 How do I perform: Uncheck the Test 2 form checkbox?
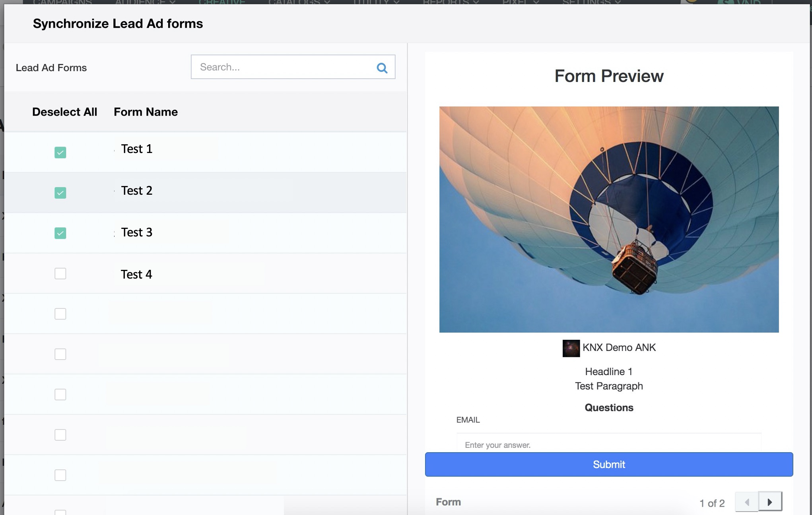pos(60,193)
